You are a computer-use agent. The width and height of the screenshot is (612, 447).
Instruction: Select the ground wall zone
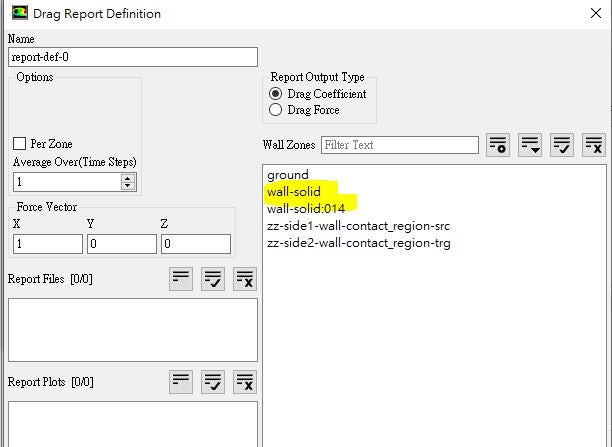[288, 175]
